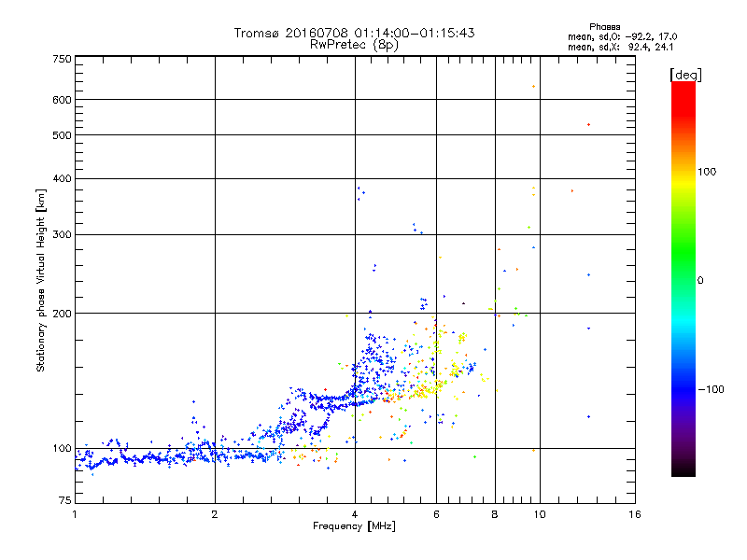Click the green band of the colorbar near 0

(x=684, y=269)
